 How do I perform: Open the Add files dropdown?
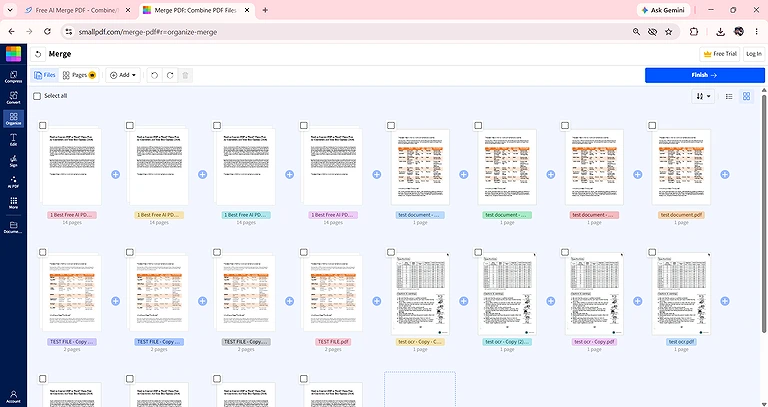tap(123, 75)
